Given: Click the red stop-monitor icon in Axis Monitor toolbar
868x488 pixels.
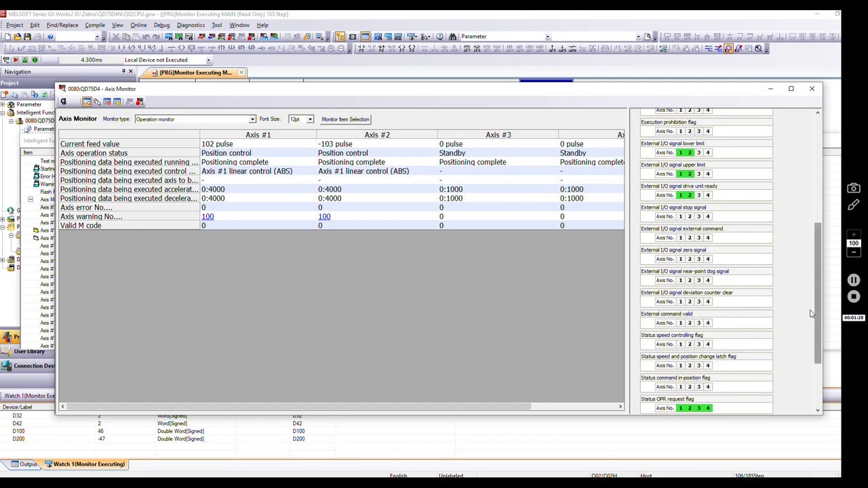Looking at the screenshot, I should pyautogui.click(x=140, y=102).
